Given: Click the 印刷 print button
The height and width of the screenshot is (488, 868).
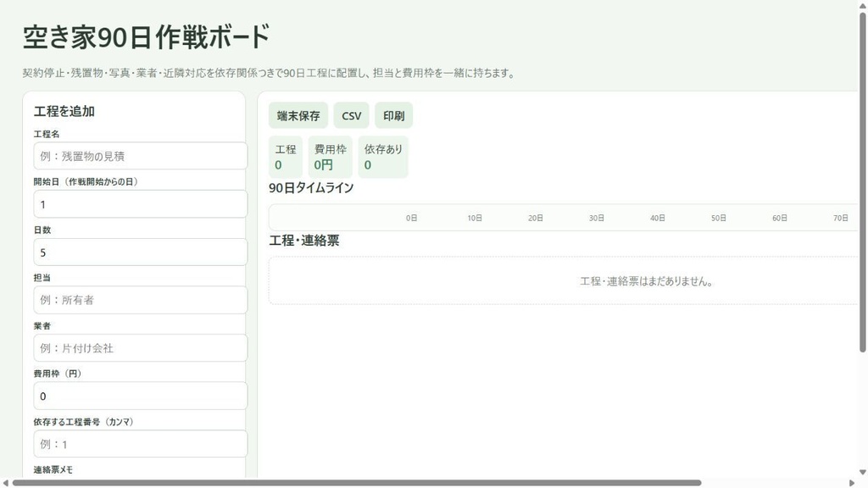Looking at the screenshot, I should (x=393, y=115).
